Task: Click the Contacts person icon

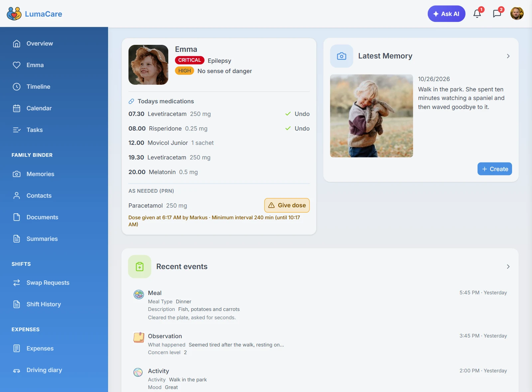Action: click(x=17, y=196)
